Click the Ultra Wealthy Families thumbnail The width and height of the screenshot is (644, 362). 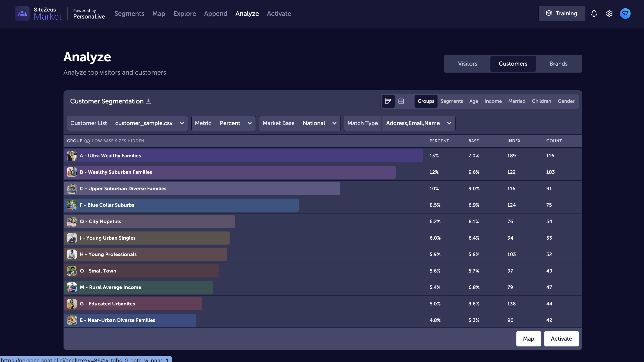[72, 156]
